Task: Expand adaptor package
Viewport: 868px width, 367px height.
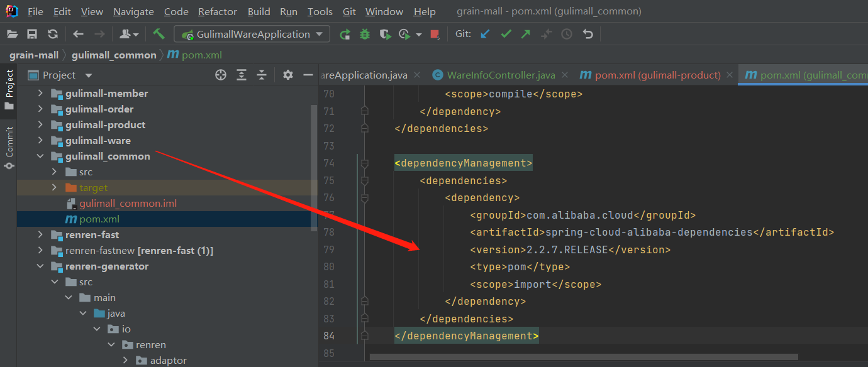Action: 125,361
